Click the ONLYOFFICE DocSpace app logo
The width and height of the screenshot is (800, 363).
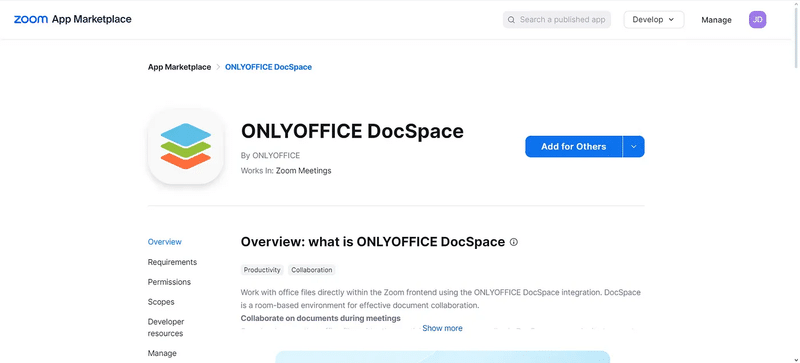tap(186, 146)
